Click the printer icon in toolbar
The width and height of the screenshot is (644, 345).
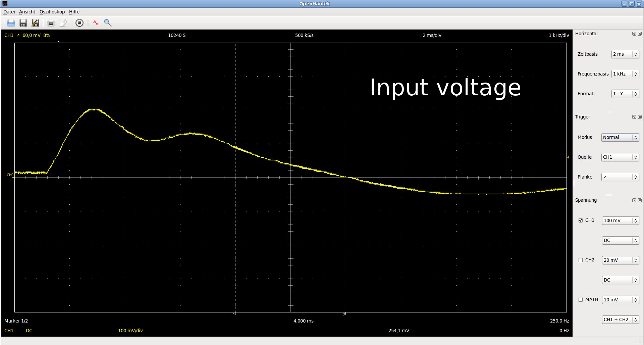coord(51,23)
